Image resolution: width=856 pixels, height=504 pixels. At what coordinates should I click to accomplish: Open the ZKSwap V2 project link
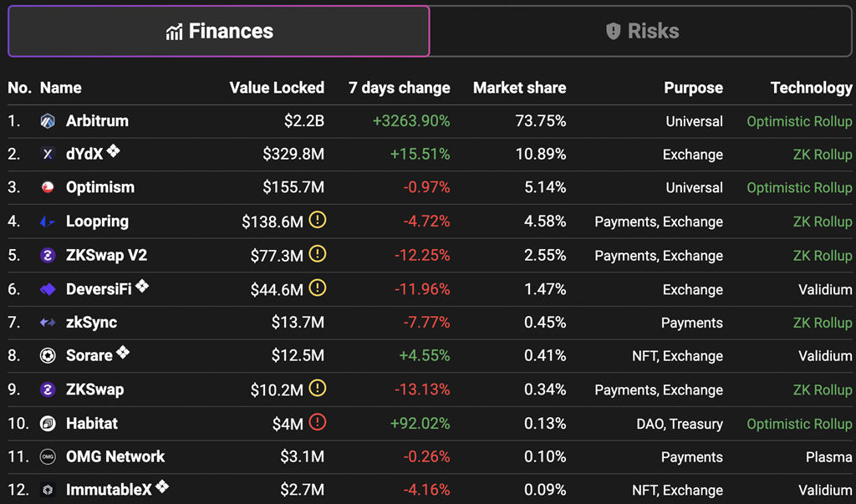pyautogui.click(x=106, y=255)
